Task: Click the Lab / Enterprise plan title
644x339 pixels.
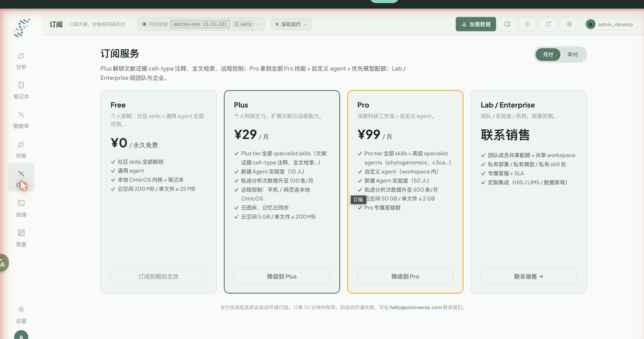Action: tap(508, 105)
